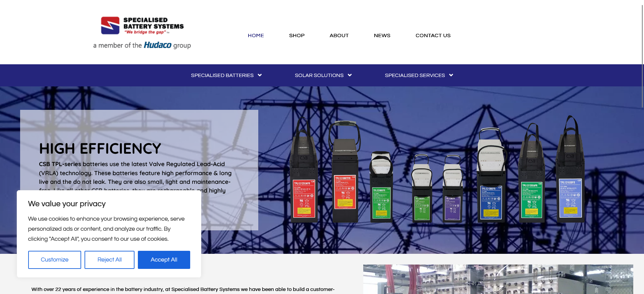Open the SHOP page
644x294 pixels.
point(297,35)
